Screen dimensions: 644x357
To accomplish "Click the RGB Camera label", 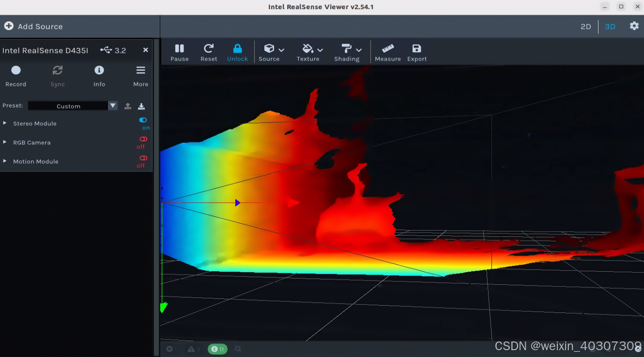I will (32, 142).
